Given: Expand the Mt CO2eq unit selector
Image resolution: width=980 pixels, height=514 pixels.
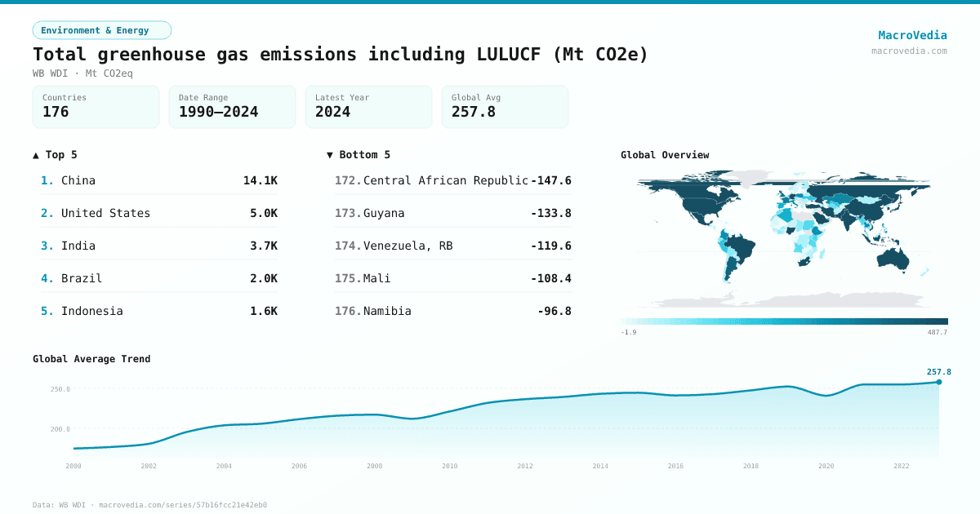Looking at the screenshot, I should [x=111, y=73].
